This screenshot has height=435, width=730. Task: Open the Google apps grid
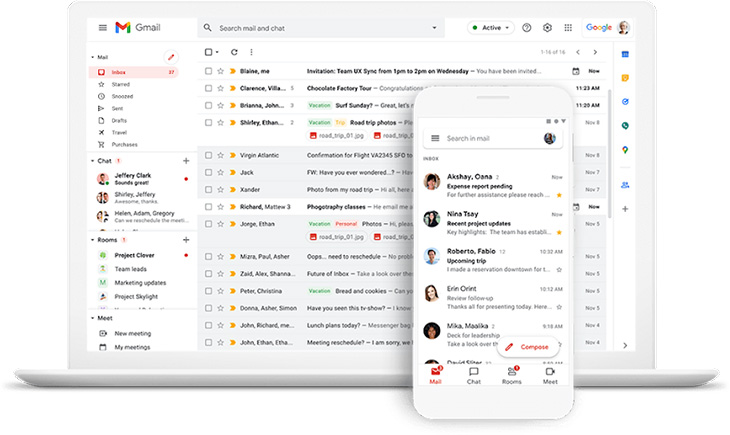[568, 28]
